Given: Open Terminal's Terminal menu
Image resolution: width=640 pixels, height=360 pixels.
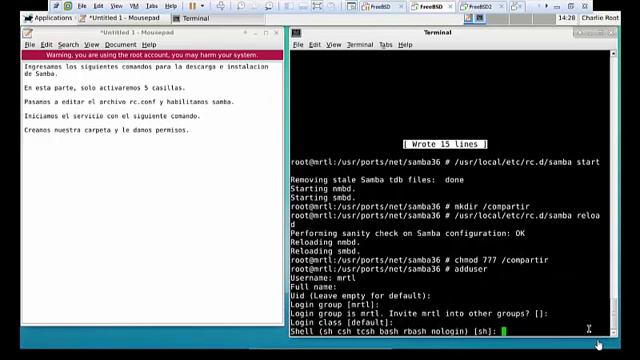Looking at the screenshot, I should [x=360, y=45].
